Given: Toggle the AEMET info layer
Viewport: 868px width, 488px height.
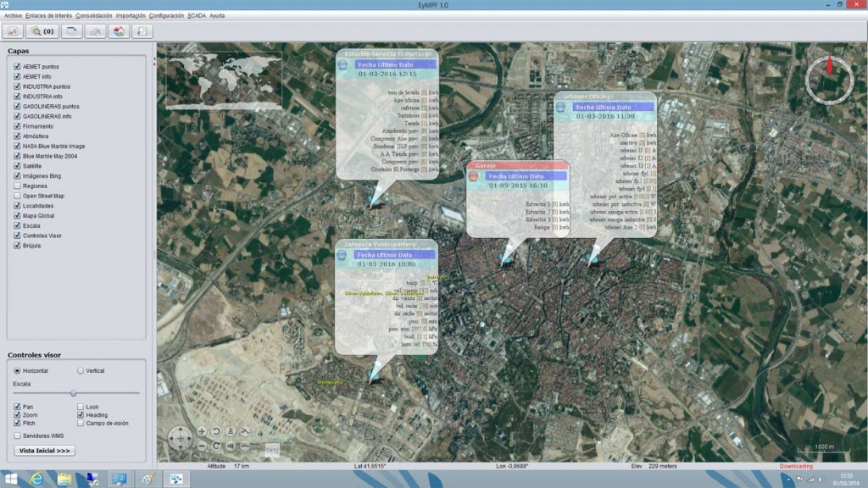Looking at the screenshot, I should pos(17,76).
